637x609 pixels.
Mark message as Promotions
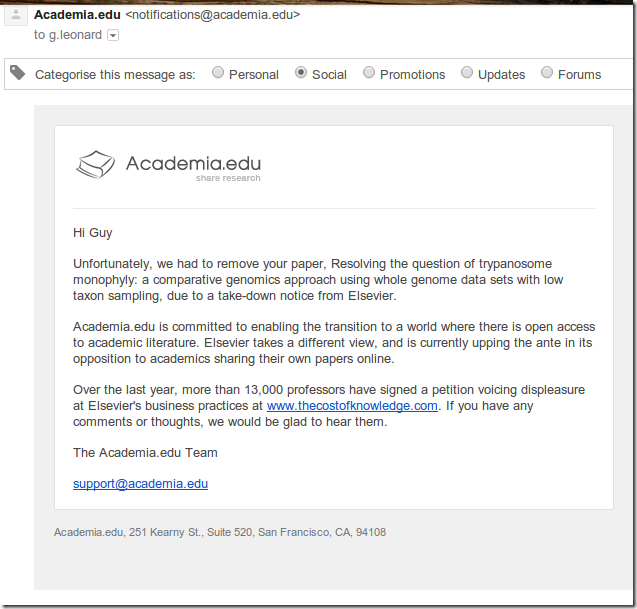[369, 73]
